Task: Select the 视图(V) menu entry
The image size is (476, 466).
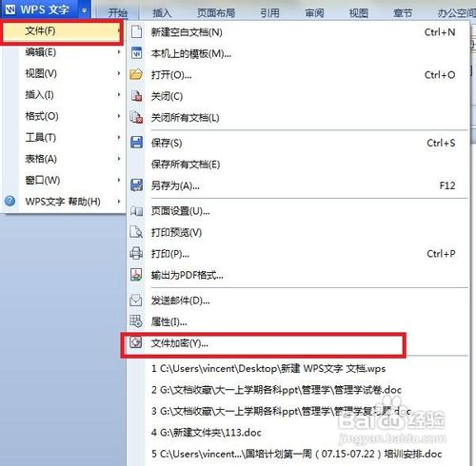Action: tap(64, 73)
